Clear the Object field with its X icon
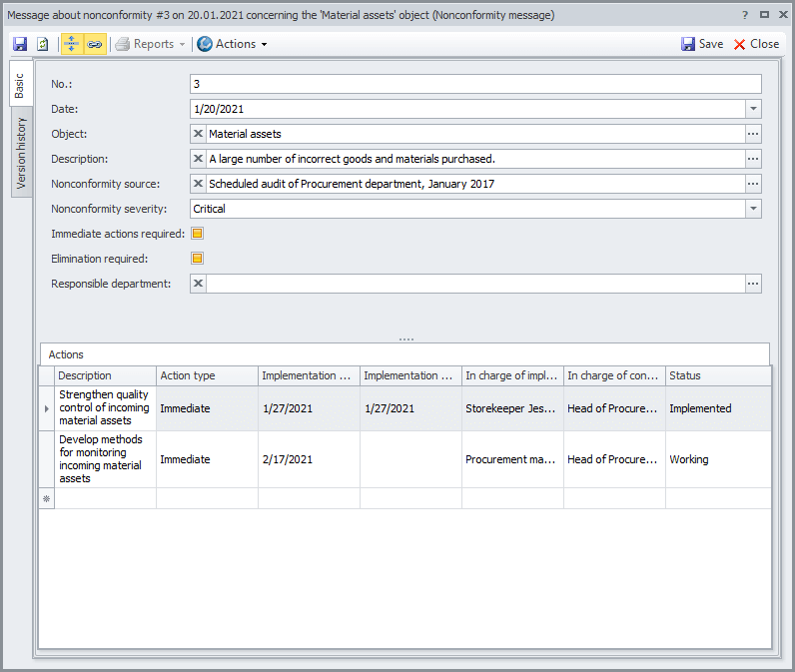795x672 pixels. point(198,134)
